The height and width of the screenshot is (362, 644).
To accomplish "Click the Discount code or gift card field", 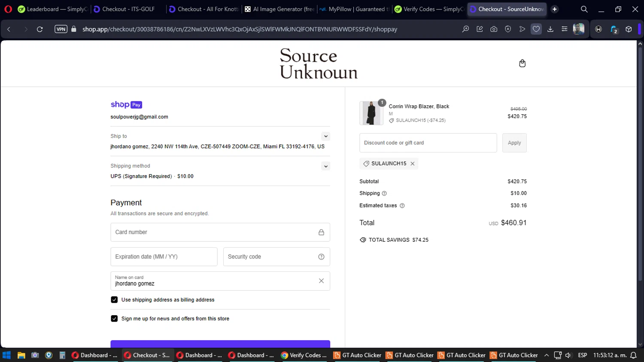I will click(x=428, y=143).
